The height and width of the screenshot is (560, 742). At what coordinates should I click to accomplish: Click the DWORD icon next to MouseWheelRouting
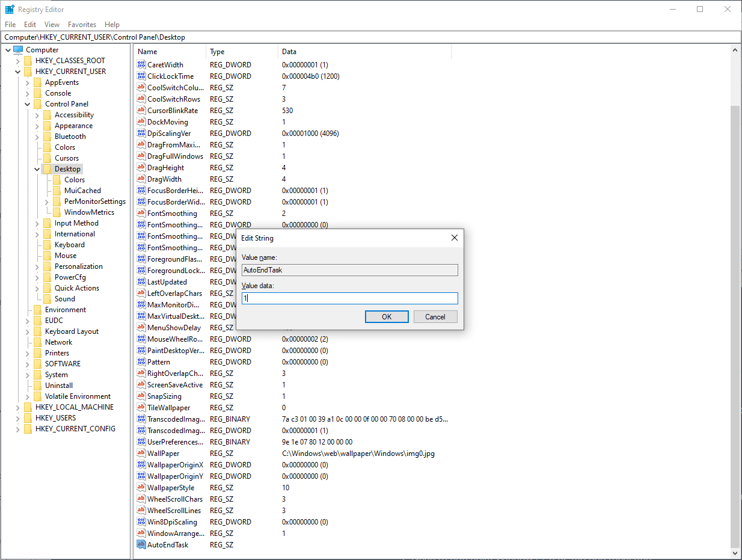141,339
